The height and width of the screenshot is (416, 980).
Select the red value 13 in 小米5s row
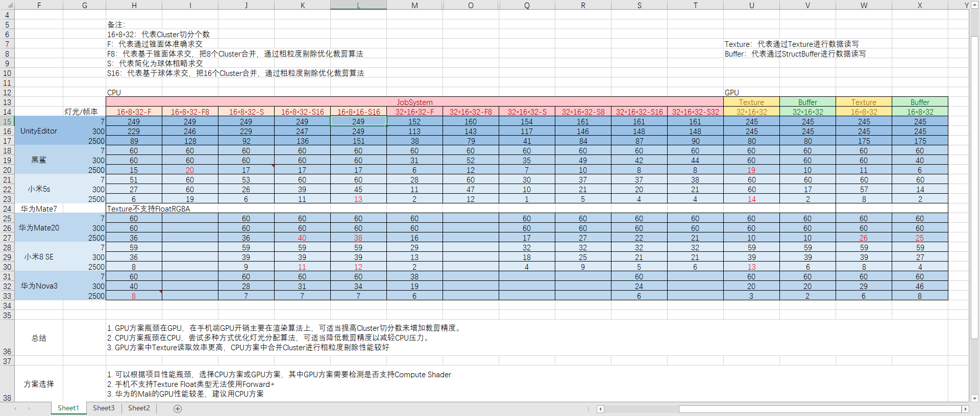tap(358, 199)
